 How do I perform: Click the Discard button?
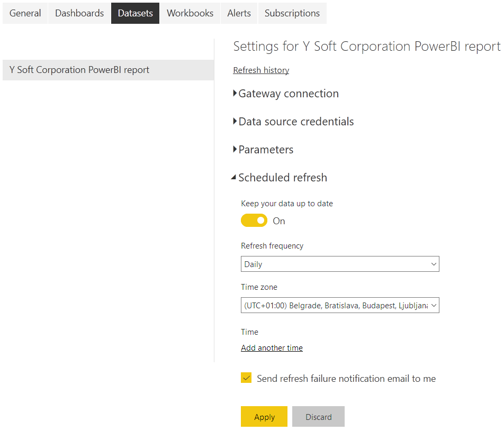click(x=319, y=417)
